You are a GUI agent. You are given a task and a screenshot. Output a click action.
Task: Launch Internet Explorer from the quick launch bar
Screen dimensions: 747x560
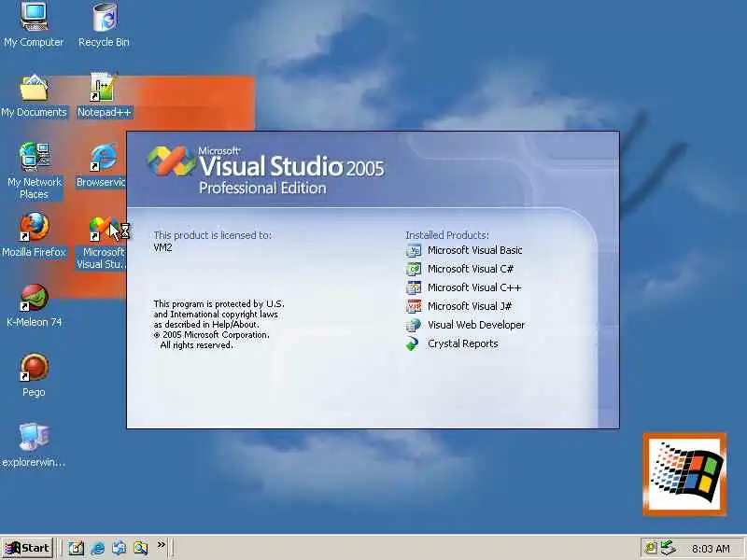point(98,548)
